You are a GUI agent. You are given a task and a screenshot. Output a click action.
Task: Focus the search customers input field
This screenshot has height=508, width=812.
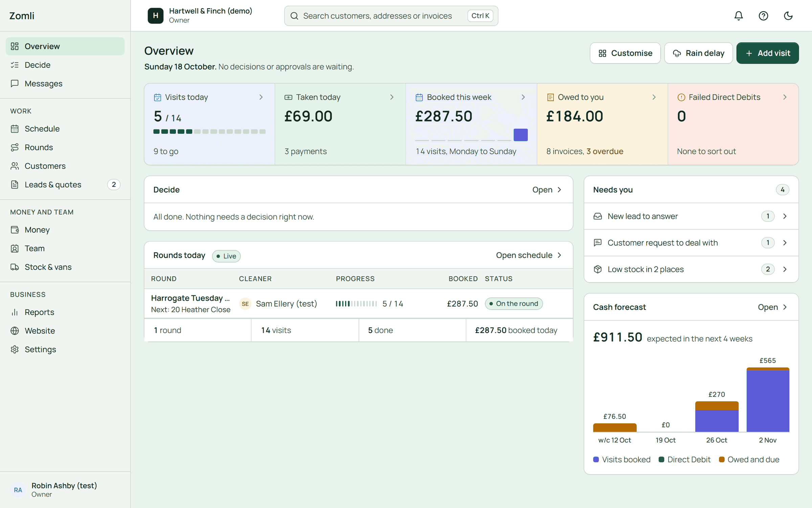point(391,16)
